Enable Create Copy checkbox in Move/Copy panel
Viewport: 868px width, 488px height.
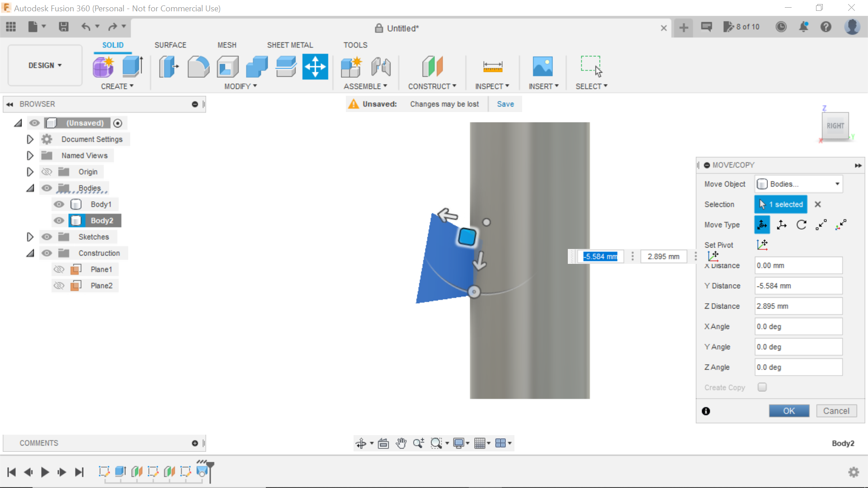coord(762,387)
